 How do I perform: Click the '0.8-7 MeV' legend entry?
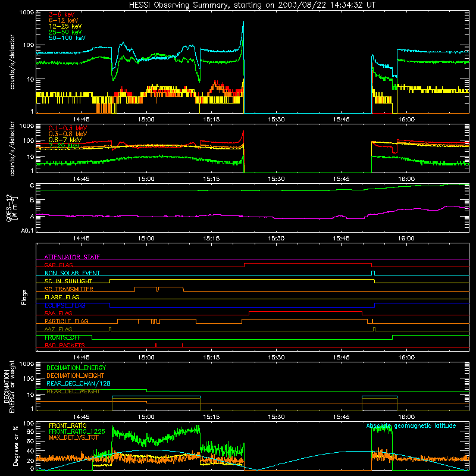[65, 140]
